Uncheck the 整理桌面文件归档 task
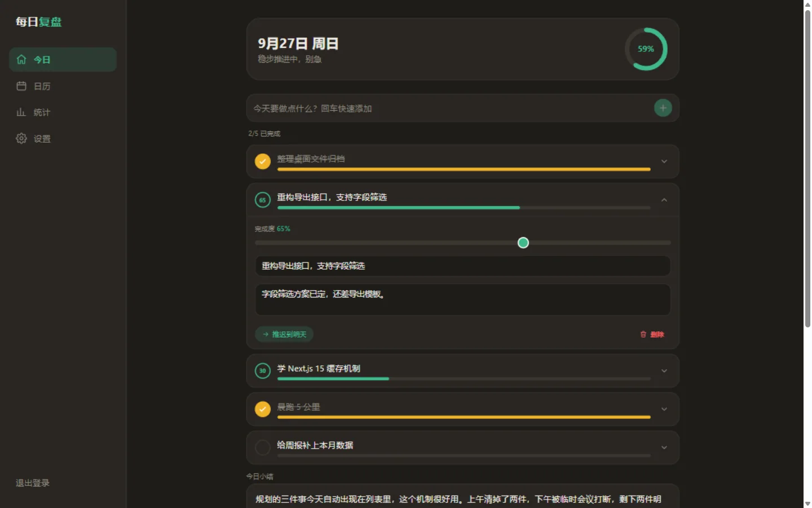The height and width of the screenshot is (508, 812). tap(263, 161)
